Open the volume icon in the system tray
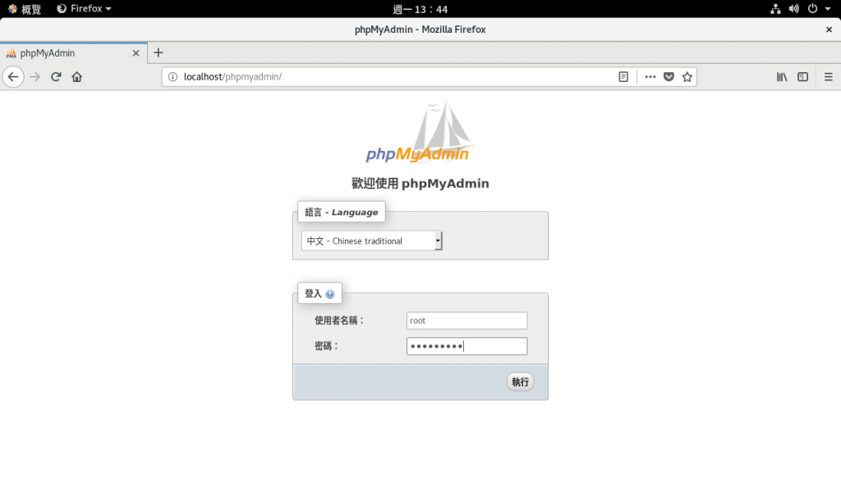This screenshot has height=504, width=841. pos(794,8)
